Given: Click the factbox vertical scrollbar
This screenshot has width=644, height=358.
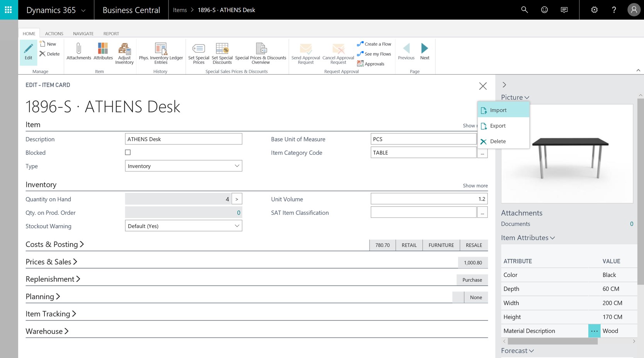Looking at the screenshot, I should pos(641,192).
